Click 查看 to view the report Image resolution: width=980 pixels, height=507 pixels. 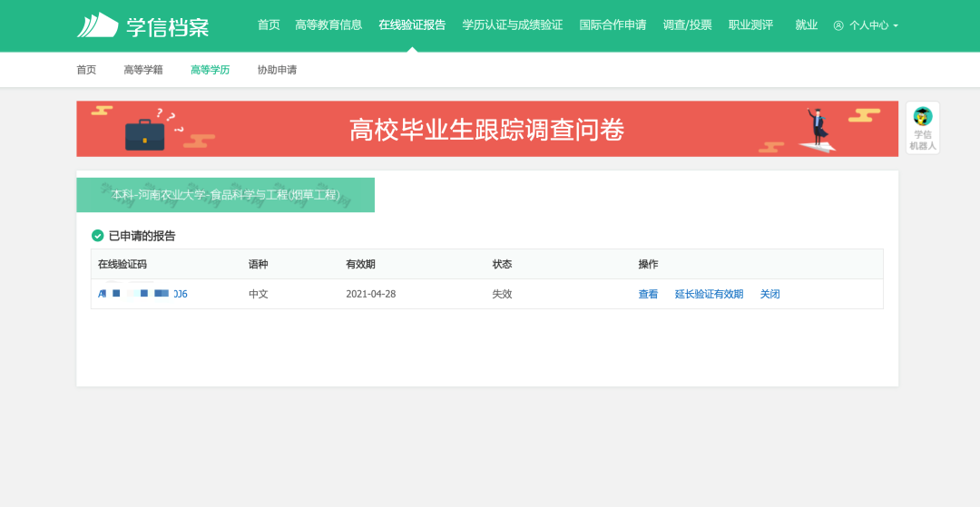click(x=648, y=294)
